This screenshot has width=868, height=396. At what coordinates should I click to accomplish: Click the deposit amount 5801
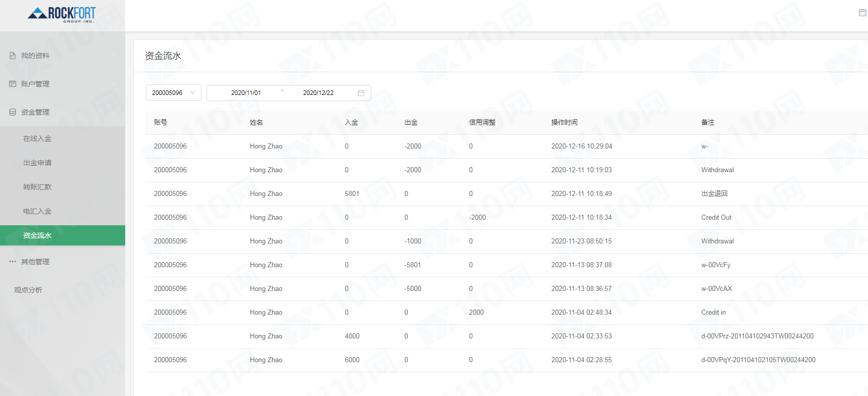[352, 194]
